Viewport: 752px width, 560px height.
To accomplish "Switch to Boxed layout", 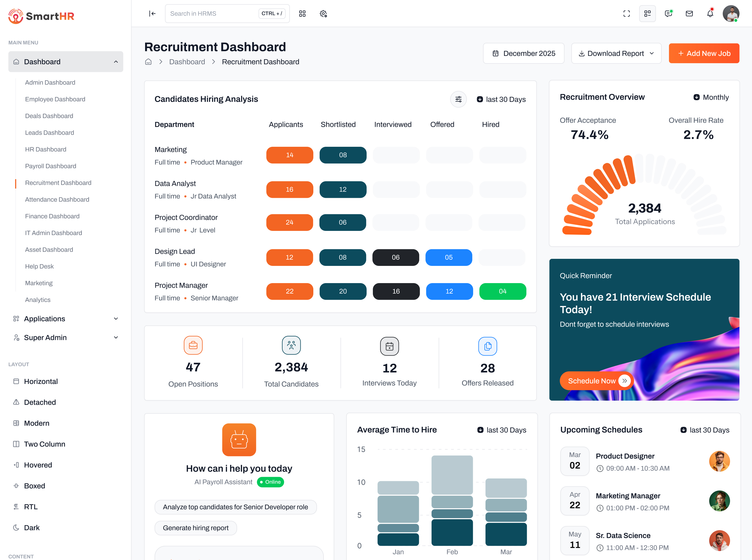I will [34, 485].
